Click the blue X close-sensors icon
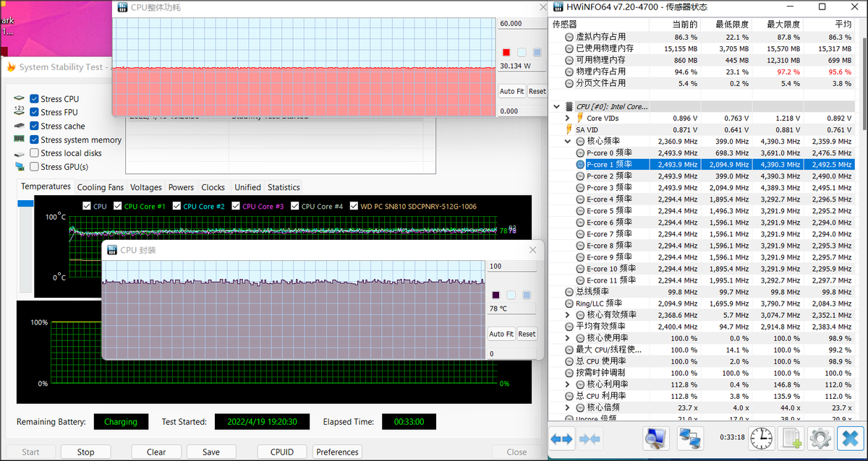This screenshot has height=461, width=868. click(850, 438)
